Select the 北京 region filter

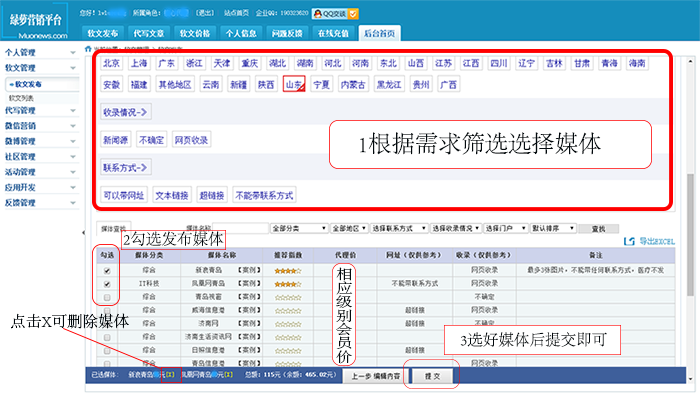112,63
